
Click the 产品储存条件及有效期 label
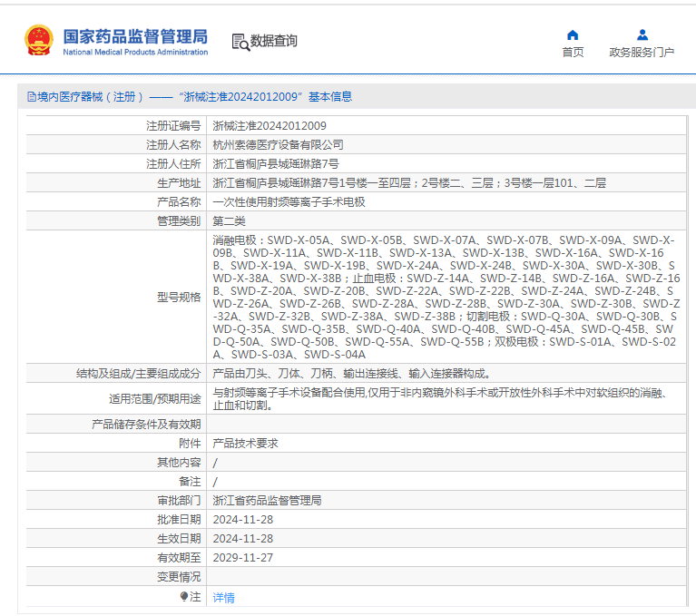click(146, 425)
